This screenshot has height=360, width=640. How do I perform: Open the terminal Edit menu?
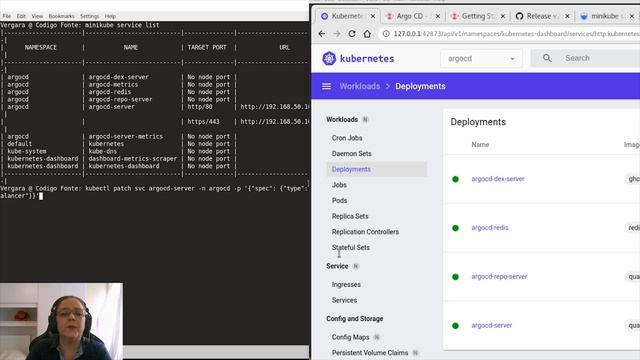21,16
